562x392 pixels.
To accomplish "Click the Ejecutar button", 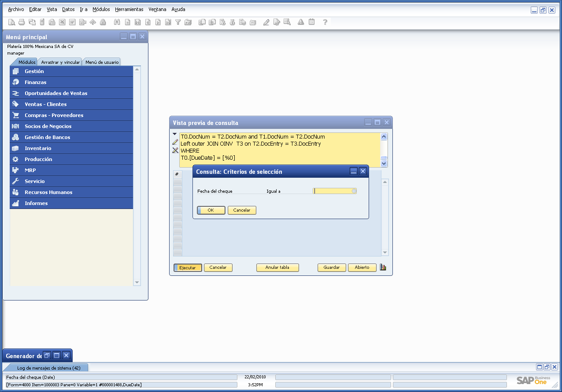I will pos(188,267).
